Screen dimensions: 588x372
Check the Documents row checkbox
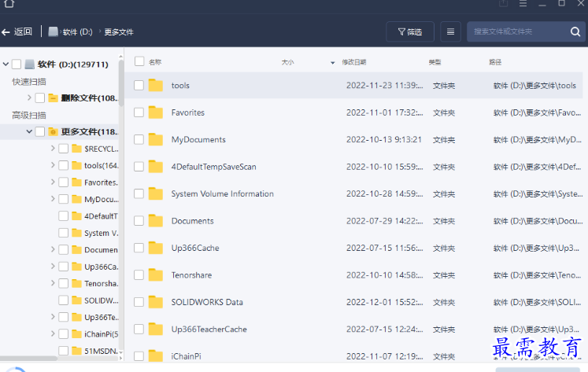coord(139,221)
